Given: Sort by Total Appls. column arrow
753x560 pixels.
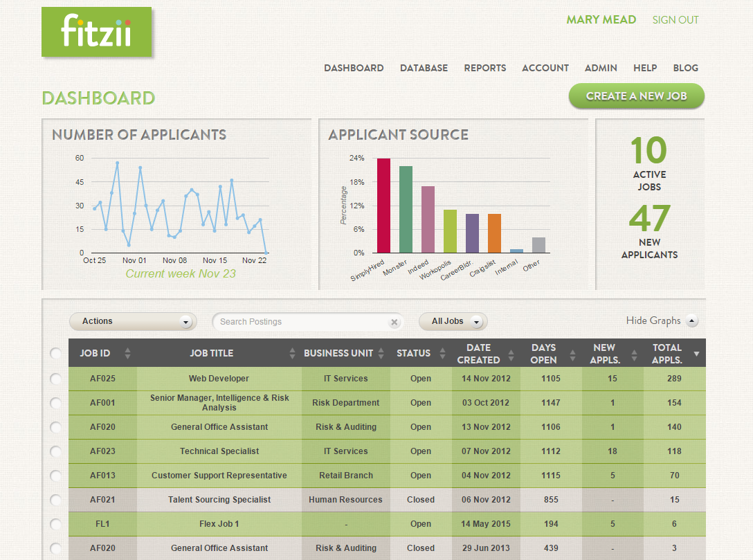Looking at the screenshot, I should click(x=696, y=354).
